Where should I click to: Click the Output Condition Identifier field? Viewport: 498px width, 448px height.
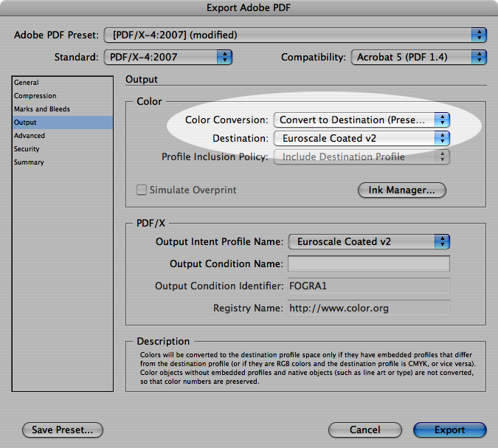(369, 286)
